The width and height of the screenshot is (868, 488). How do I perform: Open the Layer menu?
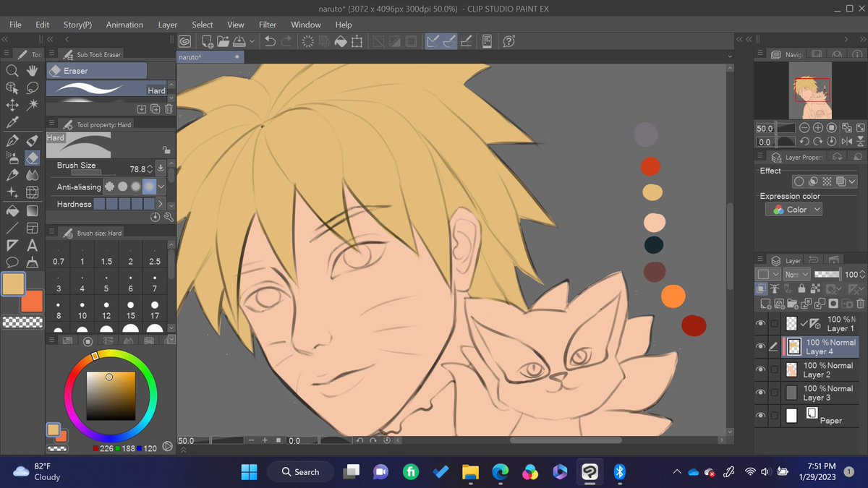tap(168, 25)
